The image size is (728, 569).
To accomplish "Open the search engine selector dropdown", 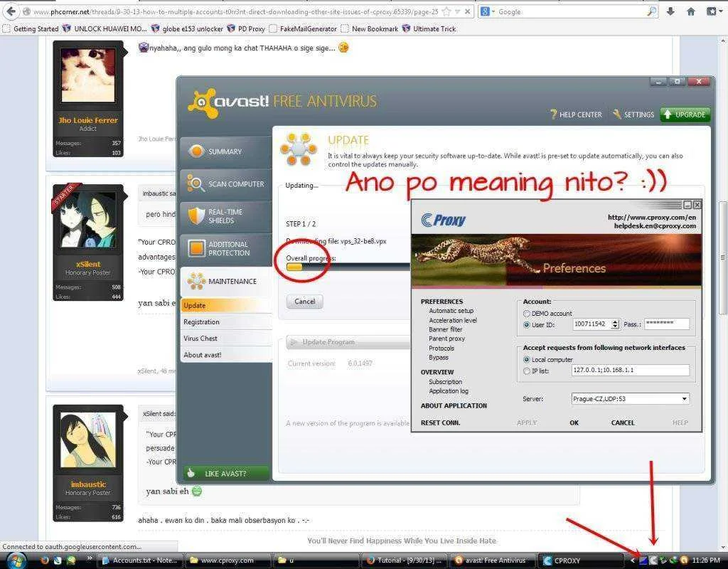I will click(487, 11).
